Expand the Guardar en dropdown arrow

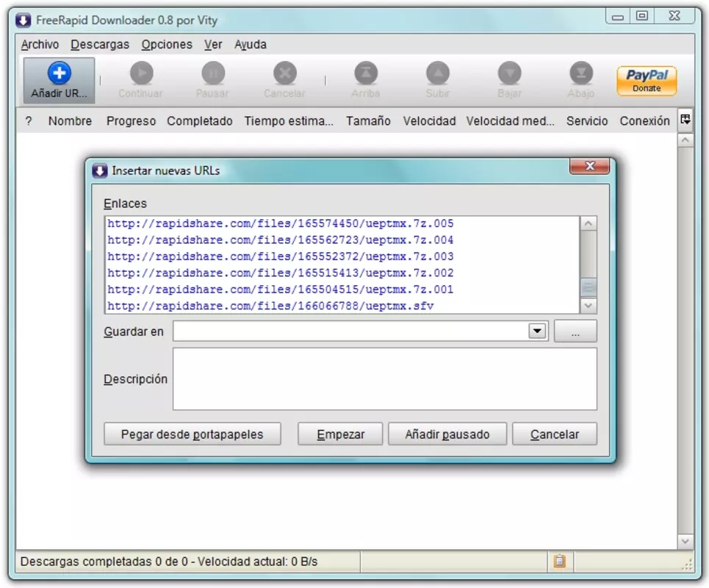tap(537, 331)
